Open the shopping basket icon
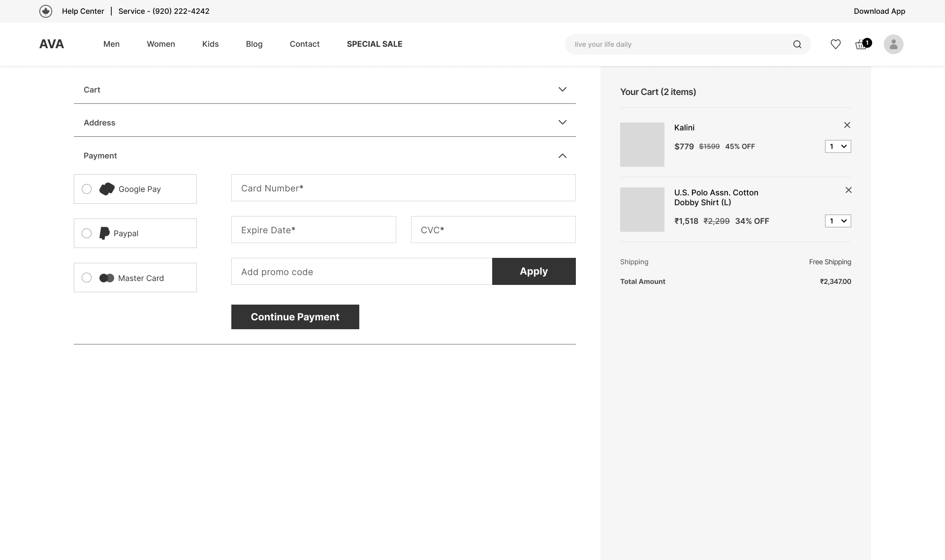945x560 pixels. [x=861, y=44]
